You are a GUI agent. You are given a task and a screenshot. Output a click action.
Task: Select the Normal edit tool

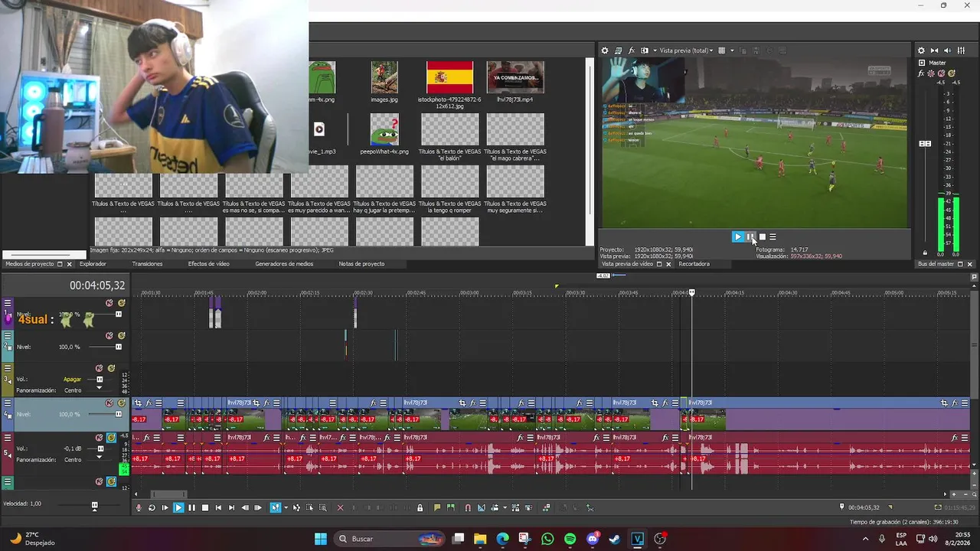tap(275, 507)
